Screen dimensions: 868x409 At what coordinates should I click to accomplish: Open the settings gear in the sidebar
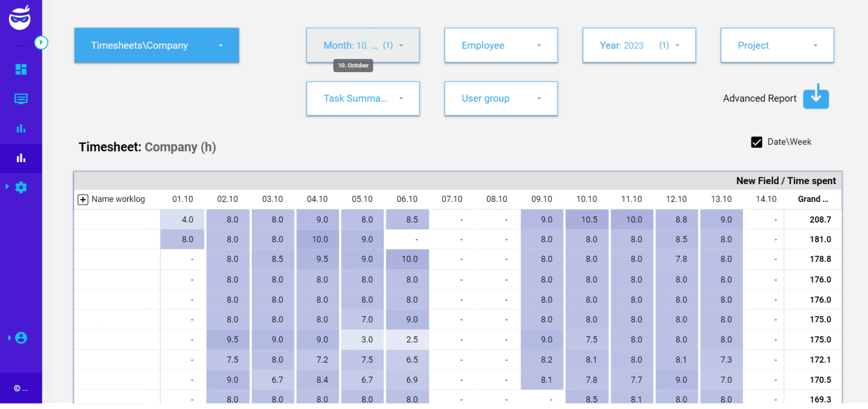[22, 187]
